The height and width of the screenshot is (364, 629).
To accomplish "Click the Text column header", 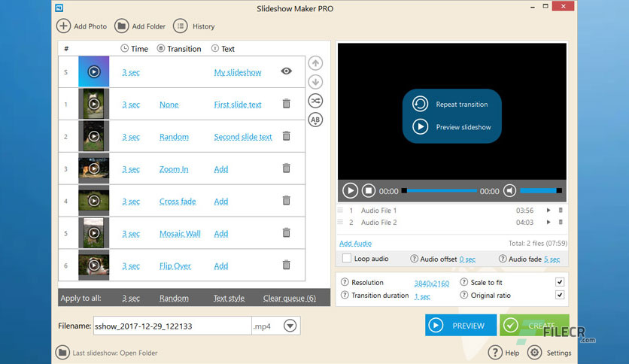I will pos(223,48).
